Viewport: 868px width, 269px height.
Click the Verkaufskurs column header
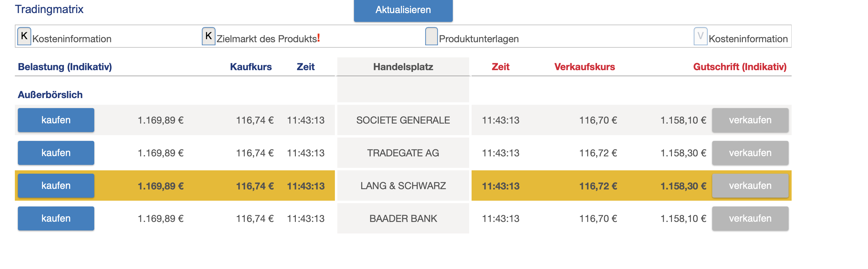(x=584, y=67)
